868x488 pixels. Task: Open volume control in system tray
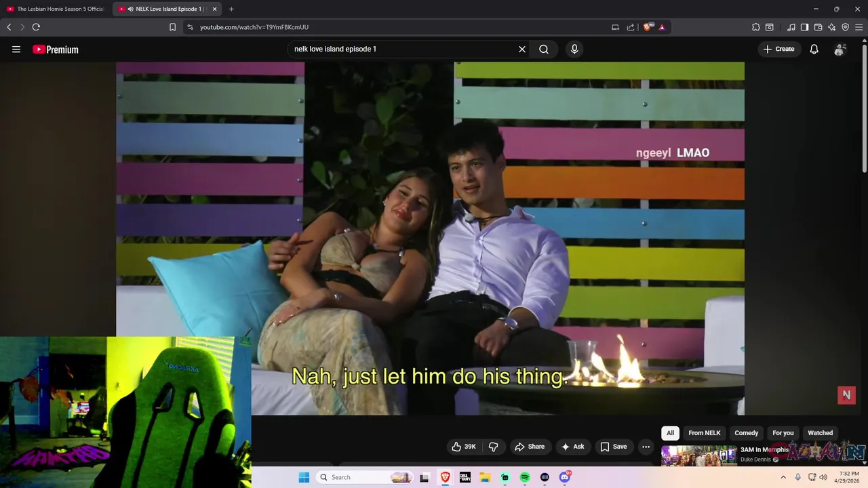(x=823, y=477)
